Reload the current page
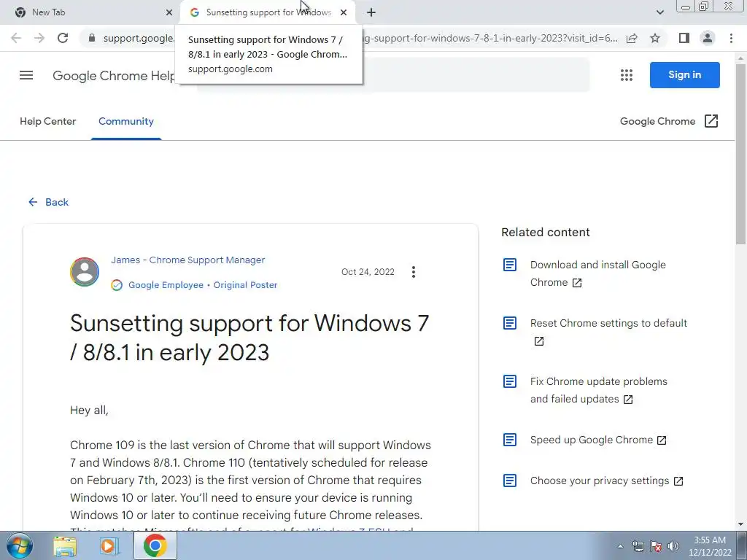The width and height of the screenshot is (747, 560). point(63,38)
